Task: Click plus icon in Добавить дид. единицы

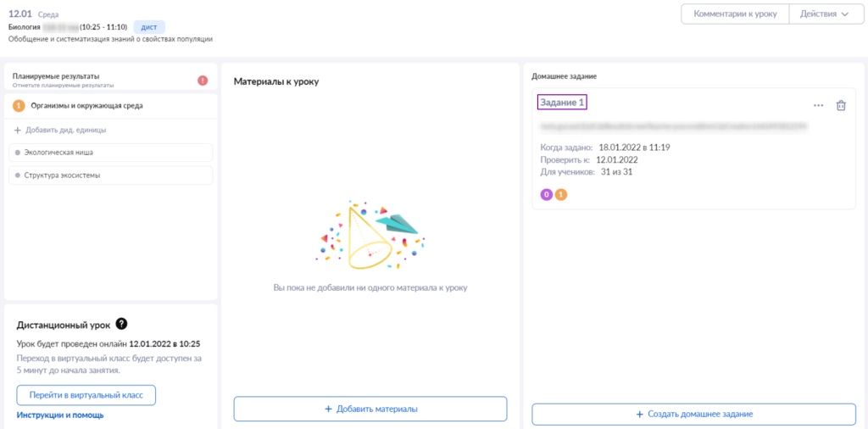Action: point(17,130)
